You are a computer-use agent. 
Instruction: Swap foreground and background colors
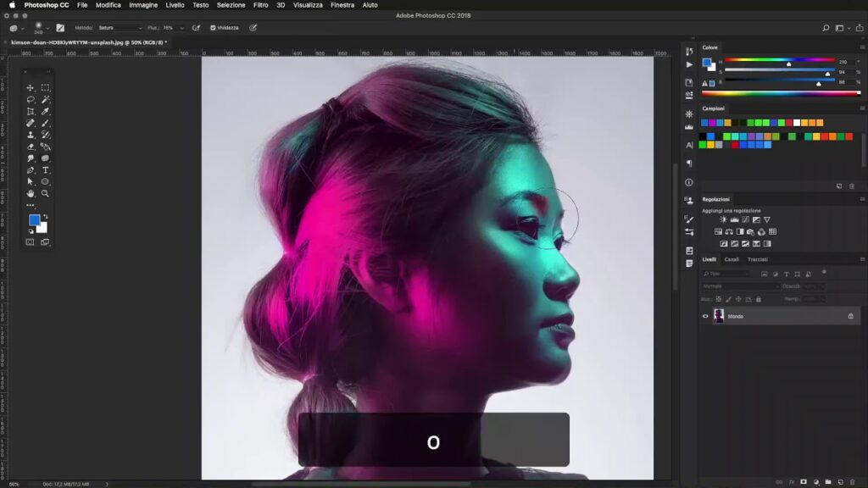click(46, 217)
